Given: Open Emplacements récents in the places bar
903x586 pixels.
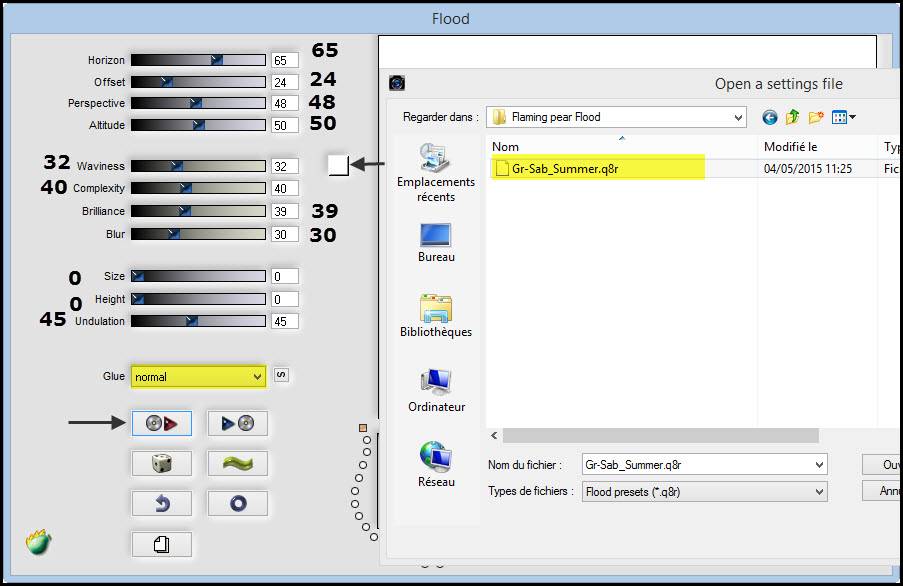Looking at the screenshot, I should pyautogui.click(x=436, y=173).
